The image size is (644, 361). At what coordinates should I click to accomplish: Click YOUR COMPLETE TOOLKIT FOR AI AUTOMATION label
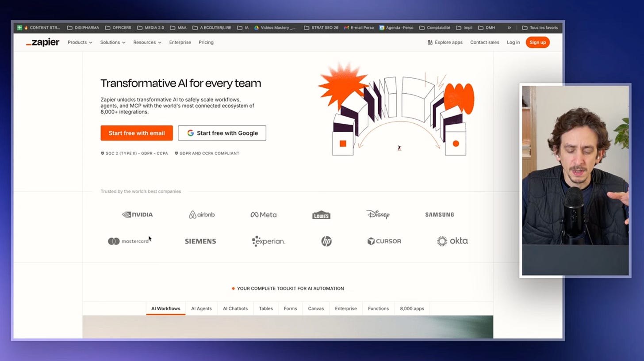tap(288, 289)
